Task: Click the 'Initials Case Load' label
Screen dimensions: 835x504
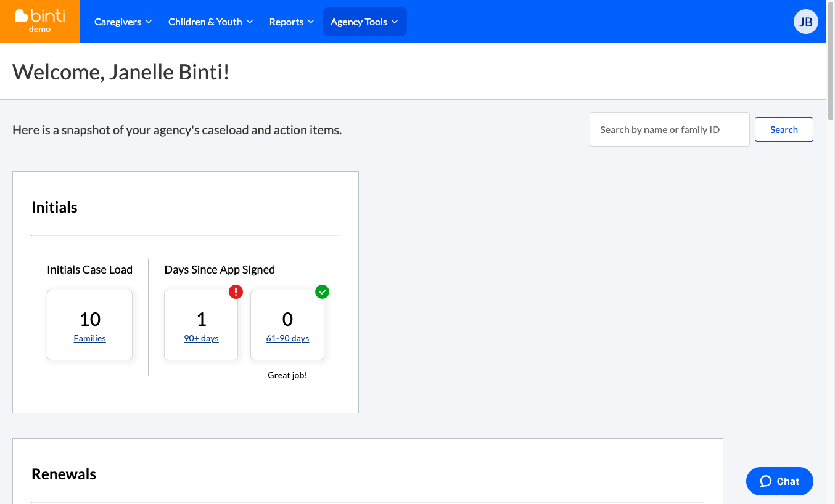Action: click(90, 270)
